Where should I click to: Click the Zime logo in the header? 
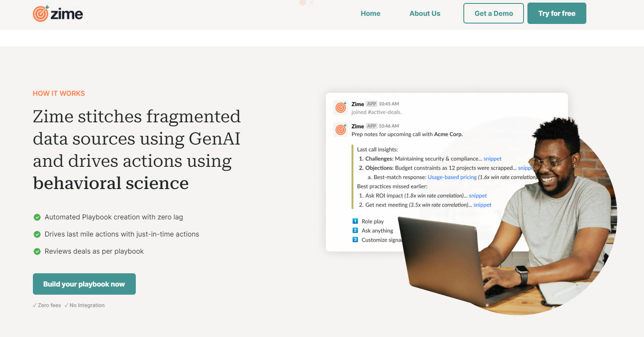click(58, 14)
